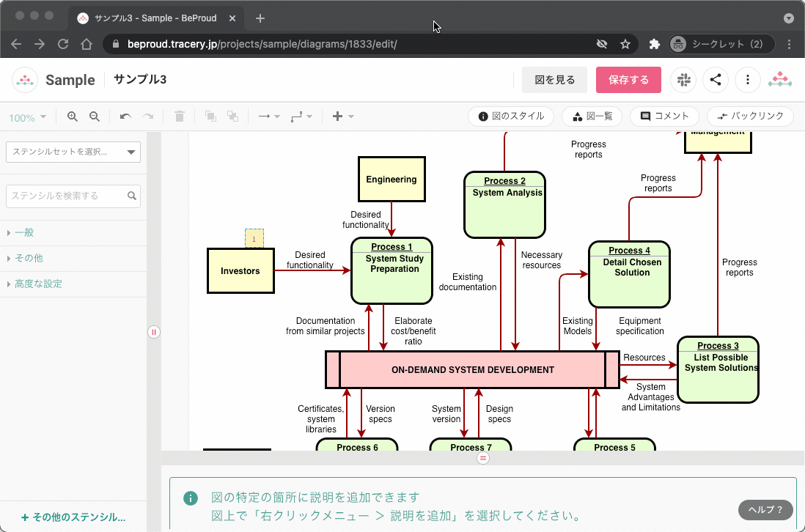Click the ON-DEMAND SYSTEM DEVELOPMENT pink box

pos(472,370)
